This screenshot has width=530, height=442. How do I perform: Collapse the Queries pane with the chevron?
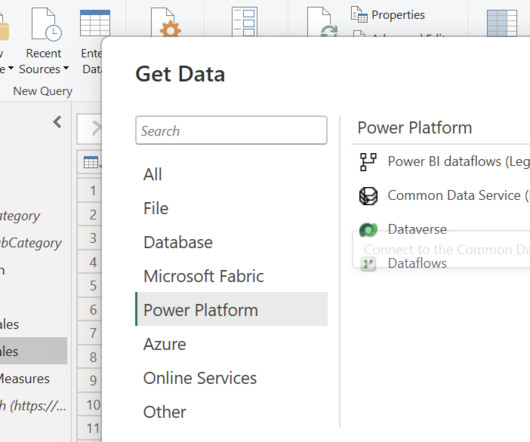pos(57,122)
